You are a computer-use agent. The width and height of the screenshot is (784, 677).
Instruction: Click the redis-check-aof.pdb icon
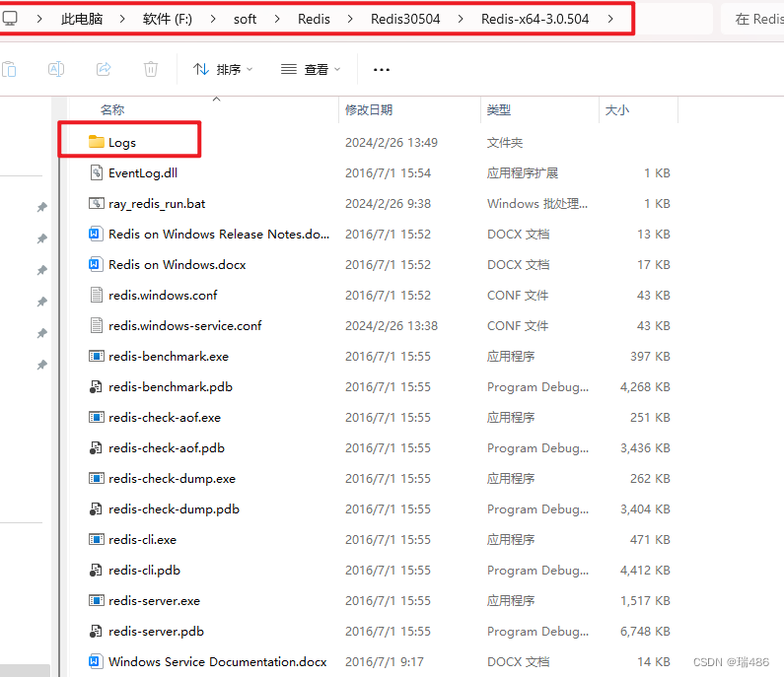click(96, 447)
